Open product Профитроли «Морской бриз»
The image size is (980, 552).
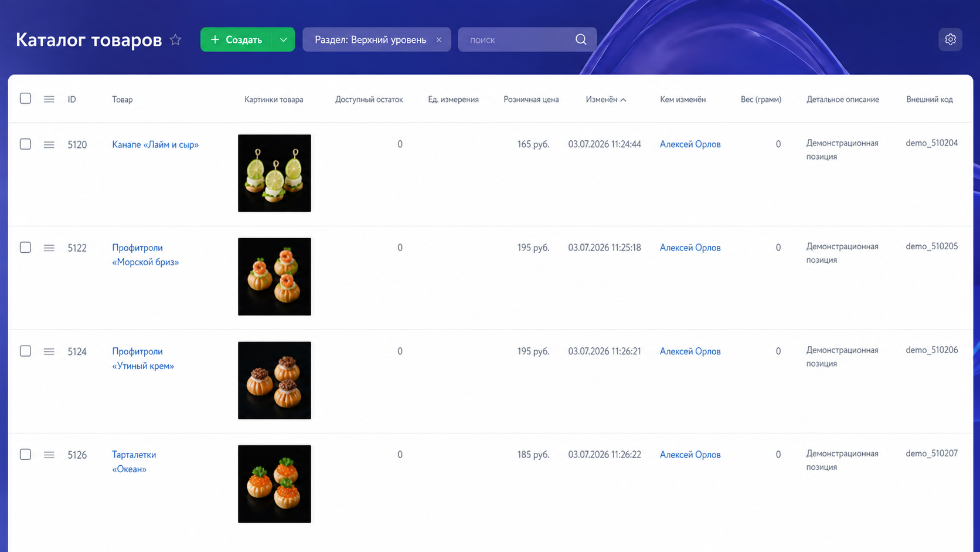coord(145,255)
